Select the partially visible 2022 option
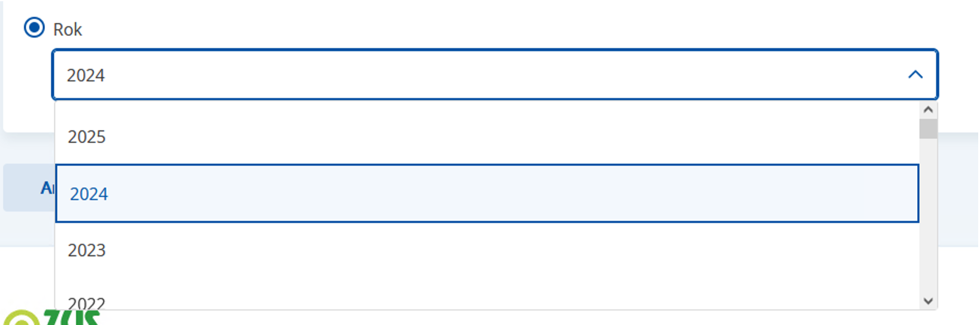Image resolution: width=980 pixels, height=325 pixels. (87, 303)
